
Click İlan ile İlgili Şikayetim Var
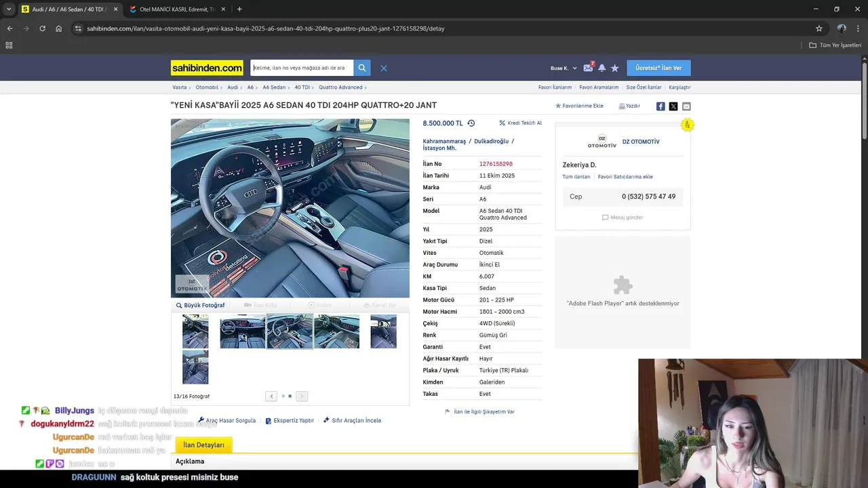click(x=479, y=411)
